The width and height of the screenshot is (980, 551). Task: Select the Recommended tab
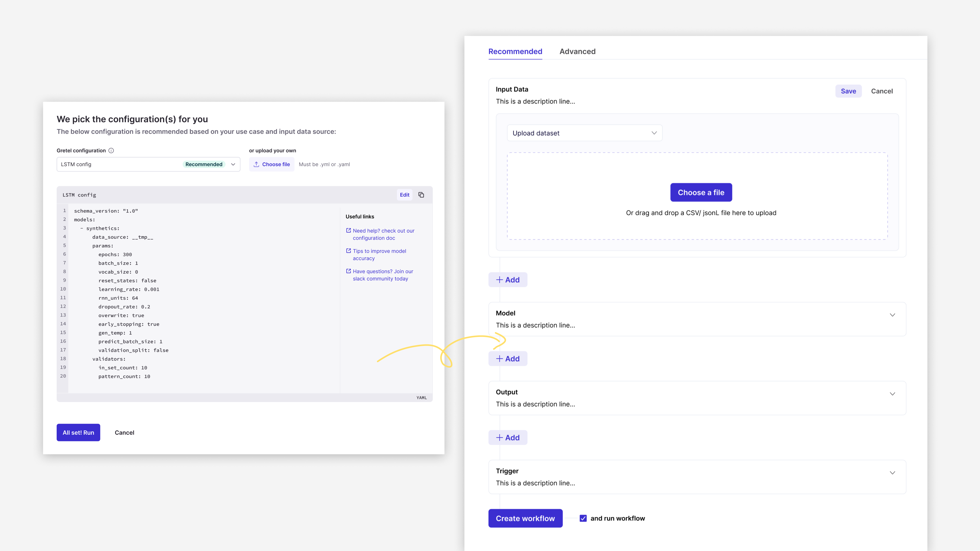pos(515,51)
